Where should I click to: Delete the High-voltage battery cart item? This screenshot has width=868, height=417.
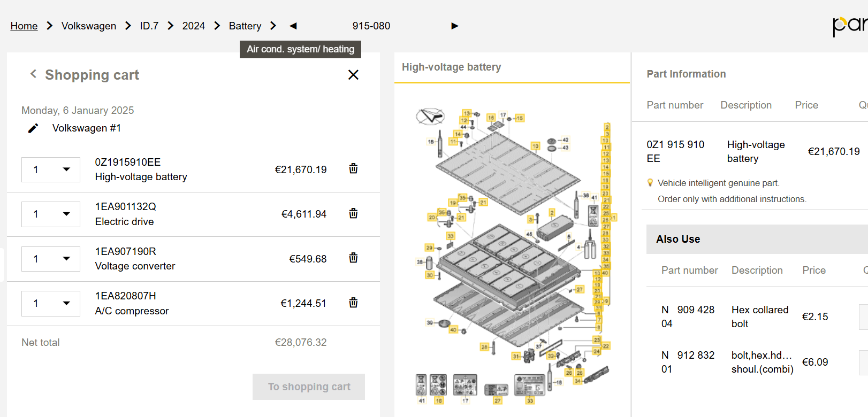[353, 168]
